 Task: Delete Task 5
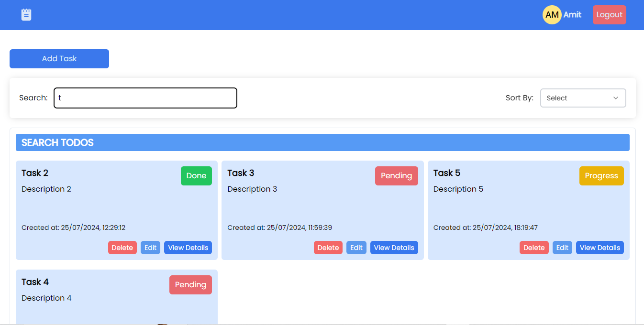534,248
